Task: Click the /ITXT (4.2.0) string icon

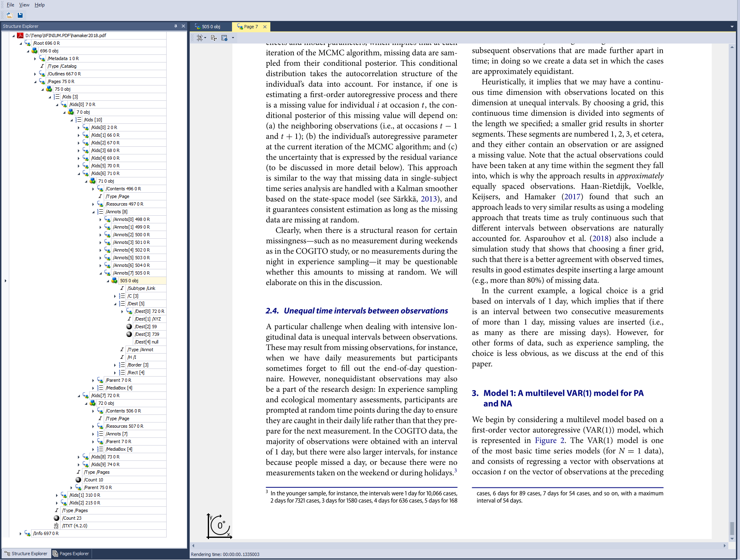Action: point(56,526)
